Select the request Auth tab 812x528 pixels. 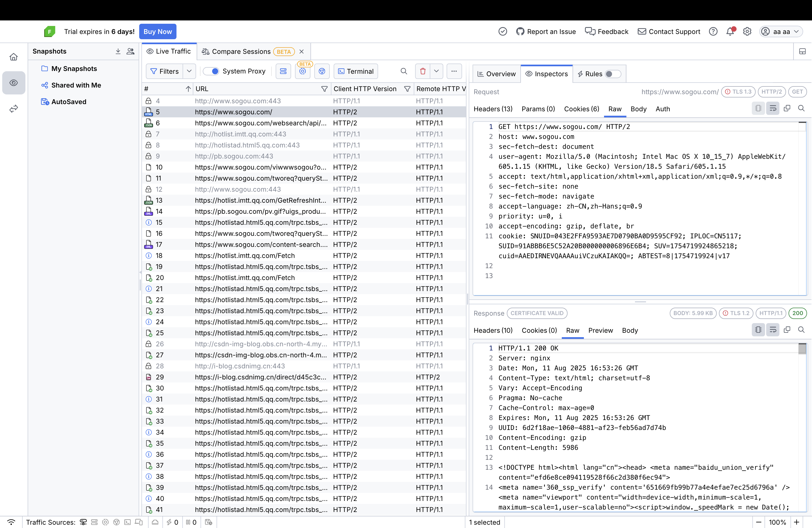click(663, 109)
